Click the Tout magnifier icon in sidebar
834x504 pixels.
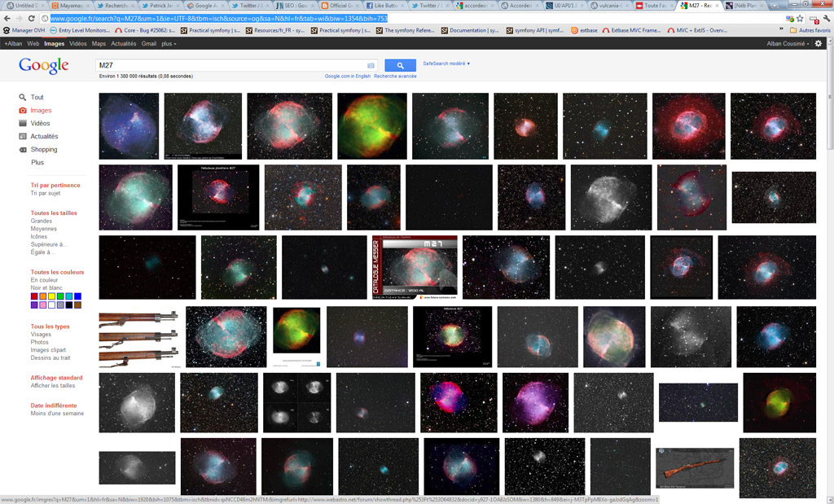21,97
